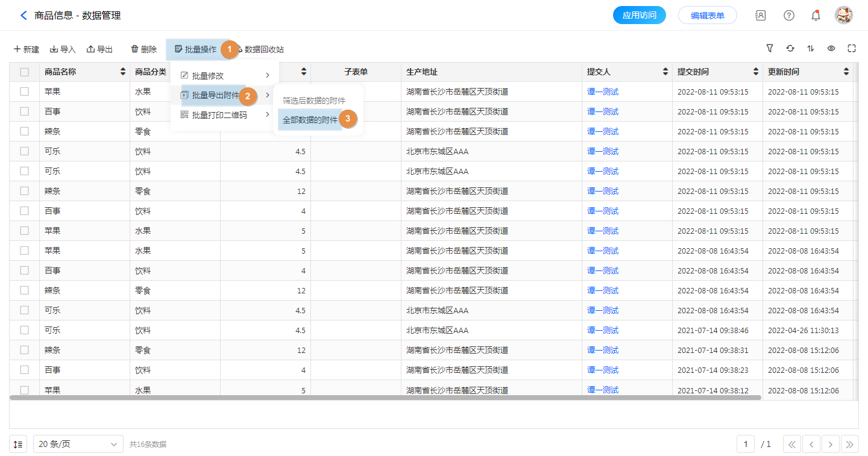This screenshot has height=456, width=868.
Task: Expand the 批量打印二维码 submenu
Action: click(x=224, y=115)
